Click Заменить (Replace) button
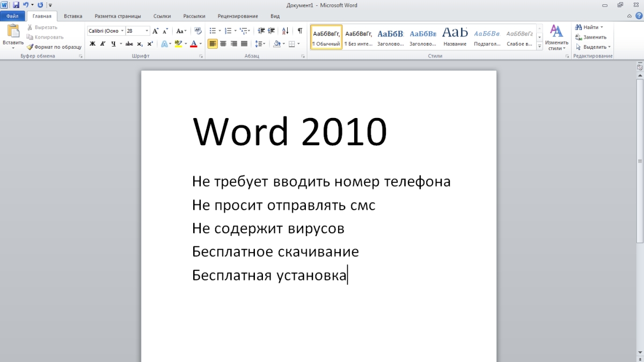 pyautogui.click(x=591, y=37)
